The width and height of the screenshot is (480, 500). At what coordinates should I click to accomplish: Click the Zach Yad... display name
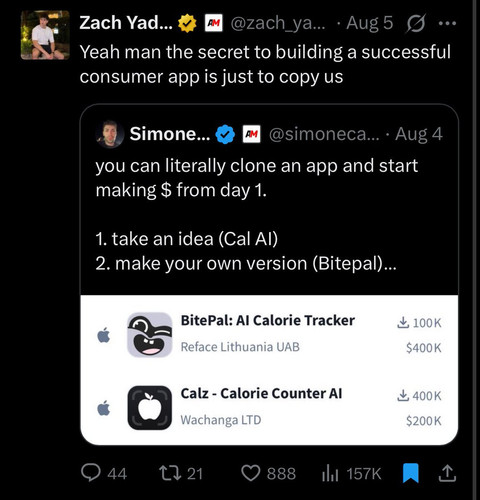[126, 23]
